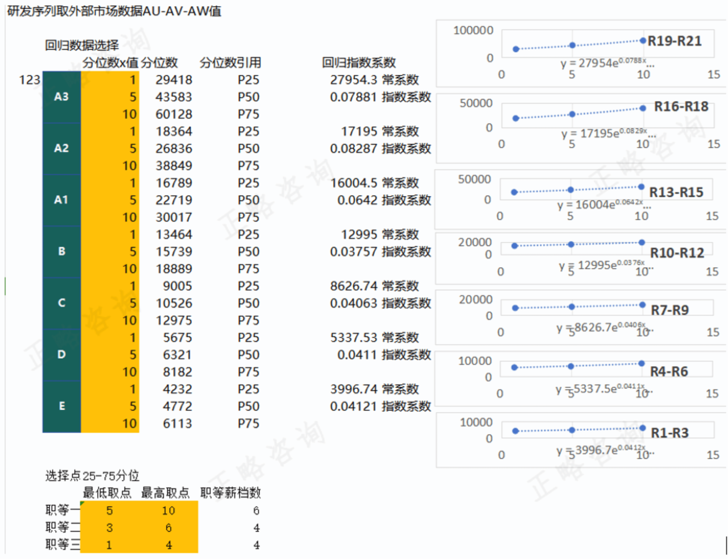728x560 pixels.
Task: Click the constant coefficient 17195
Action: tap(359, 131)
